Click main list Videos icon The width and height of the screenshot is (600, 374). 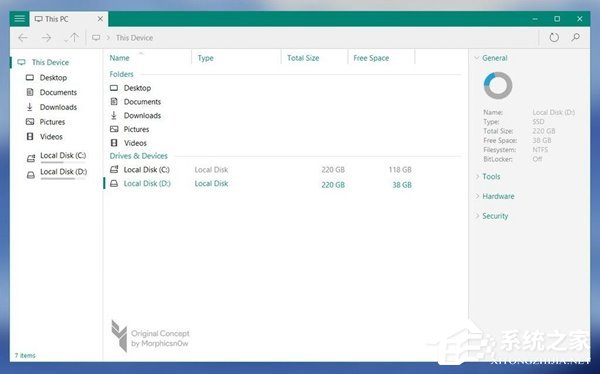pos(114,143)
